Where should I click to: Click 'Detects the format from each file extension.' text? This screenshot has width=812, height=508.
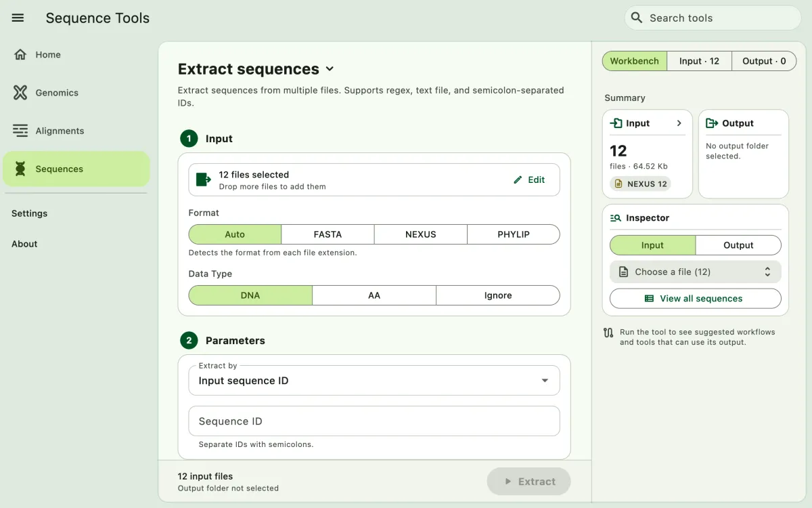[273, 253]
